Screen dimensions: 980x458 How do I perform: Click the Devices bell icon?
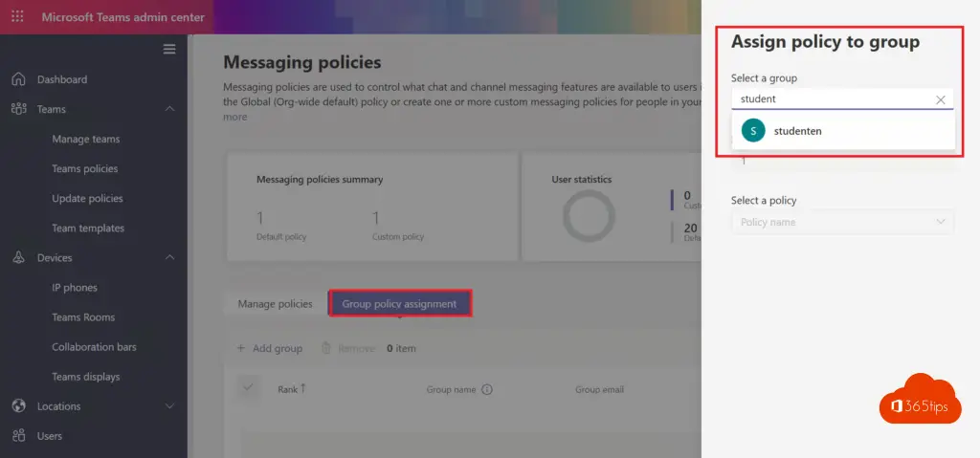click(18, 258)
